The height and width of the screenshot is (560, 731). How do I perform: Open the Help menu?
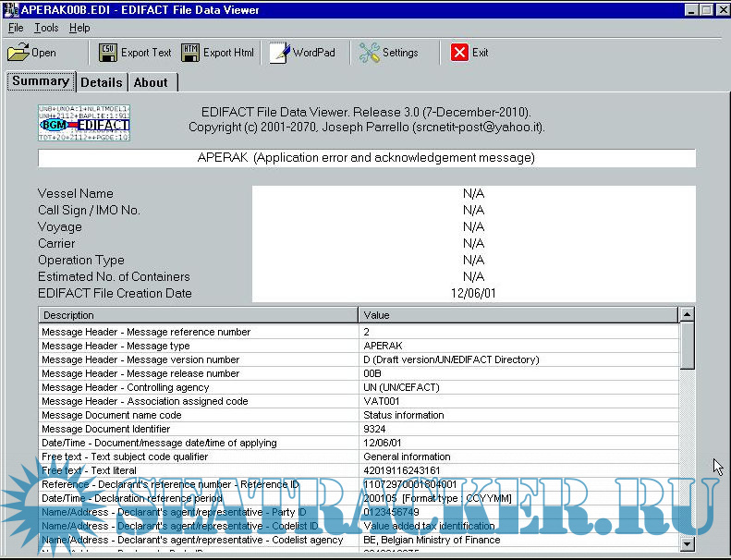[x=79, y=28]
